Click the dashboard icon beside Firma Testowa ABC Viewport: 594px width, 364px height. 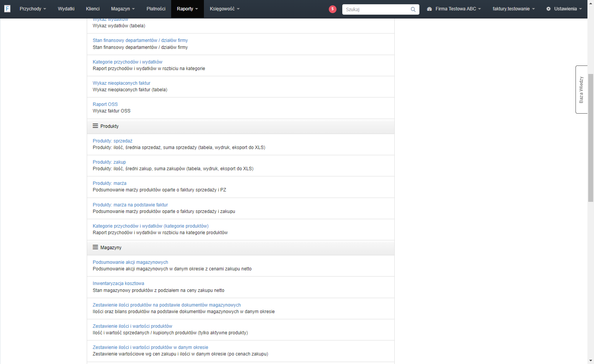point(429,9)
